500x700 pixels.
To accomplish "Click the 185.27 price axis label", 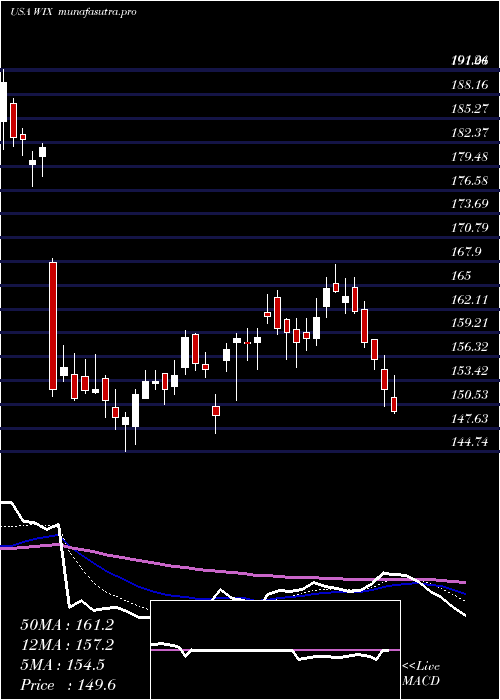I will coord(470,108).
